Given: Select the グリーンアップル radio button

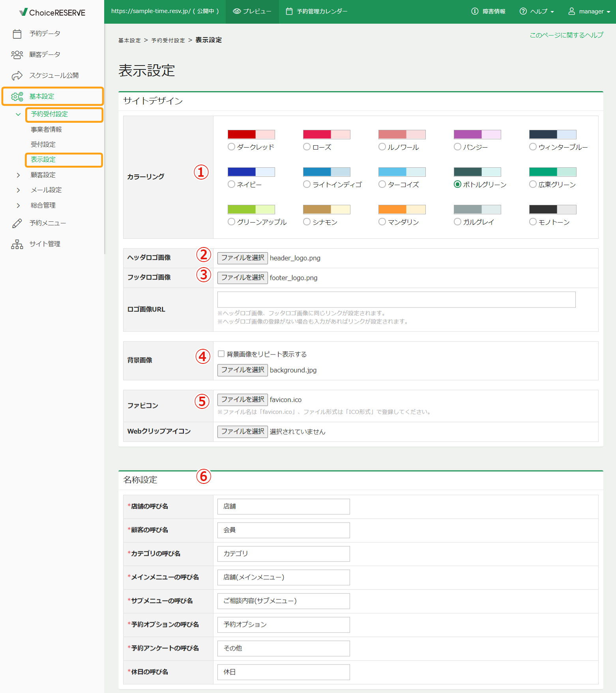Looking at the screenshot, I should [x=232, y=222].
